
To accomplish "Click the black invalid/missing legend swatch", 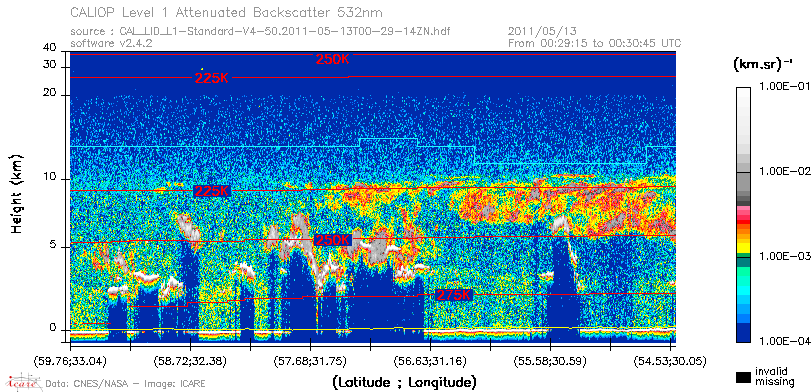I will pyautogui.click(x=744, y=377).
